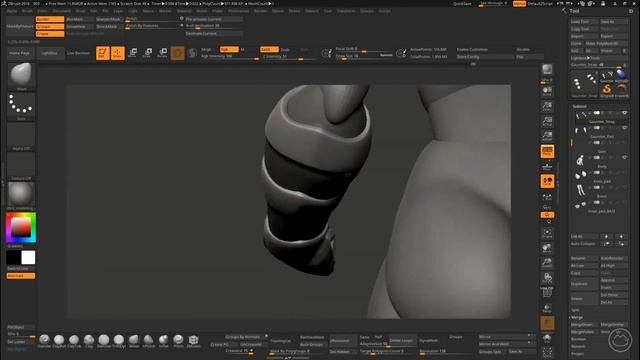Select the white secondary color swatch
This screenshot has width=640, height=360.
[28, 258]
